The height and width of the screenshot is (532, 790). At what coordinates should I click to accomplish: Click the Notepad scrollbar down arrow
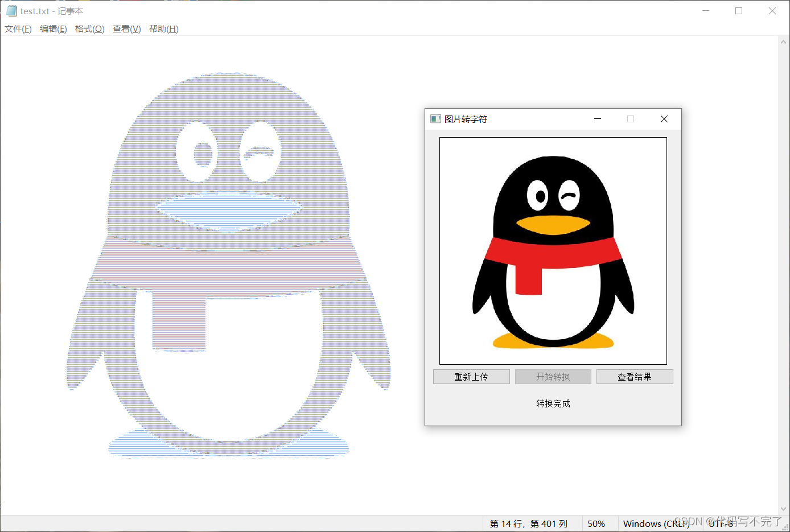[784, 509]
